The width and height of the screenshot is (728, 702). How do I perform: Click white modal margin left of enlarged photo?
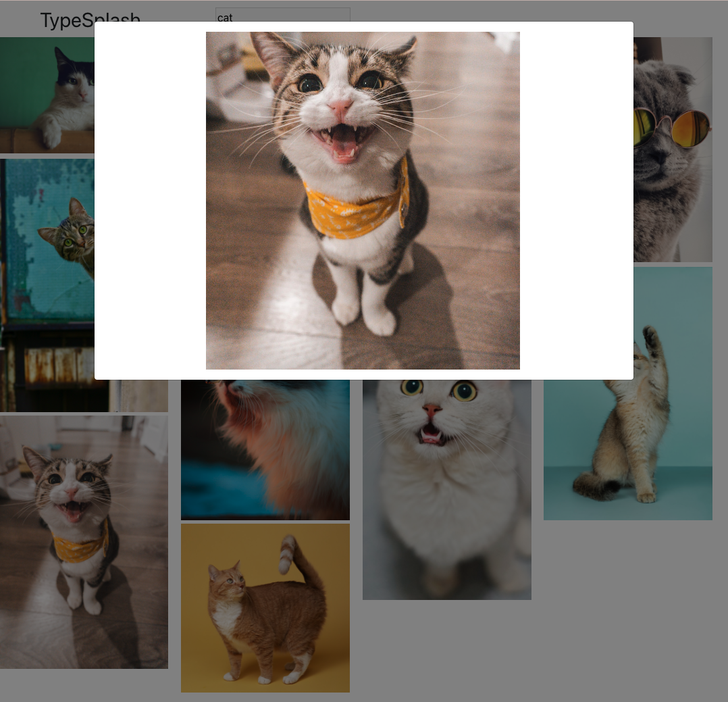(150, 200)
